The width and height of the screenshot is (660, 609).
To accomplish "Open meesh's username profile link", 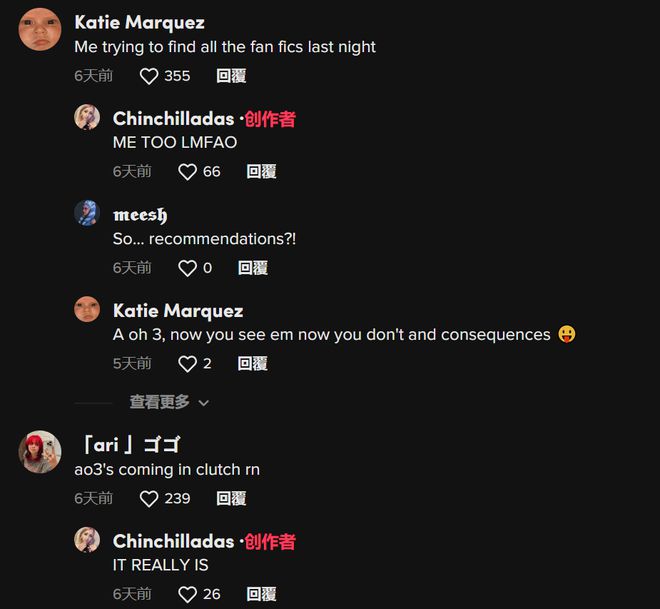I will (140, 215).
